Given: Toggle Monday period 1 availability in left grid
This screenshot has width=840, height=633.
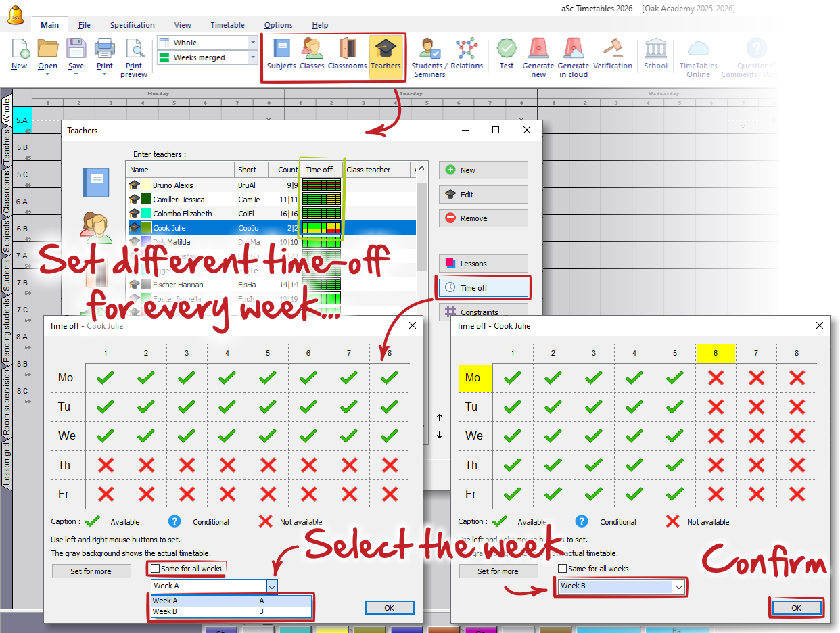Looking at the screenshot, I should coord(106,378).
